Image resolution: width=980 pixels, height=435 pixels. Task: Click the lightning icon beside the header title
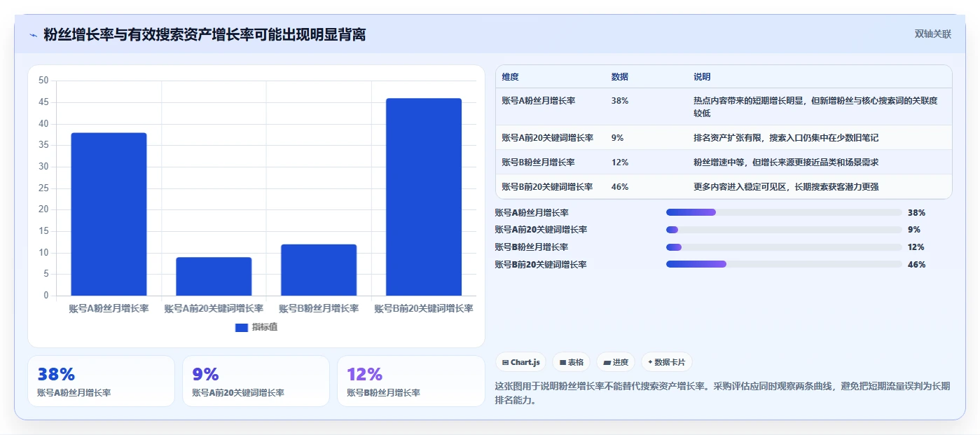(34, 35)
